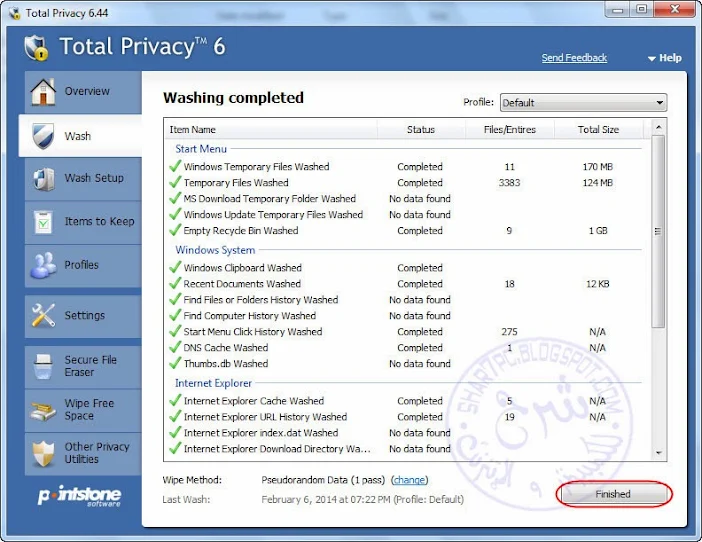Sort by the Status column header
The height and width of the screenshot is (542, 702).
click(x=421, y=129)
